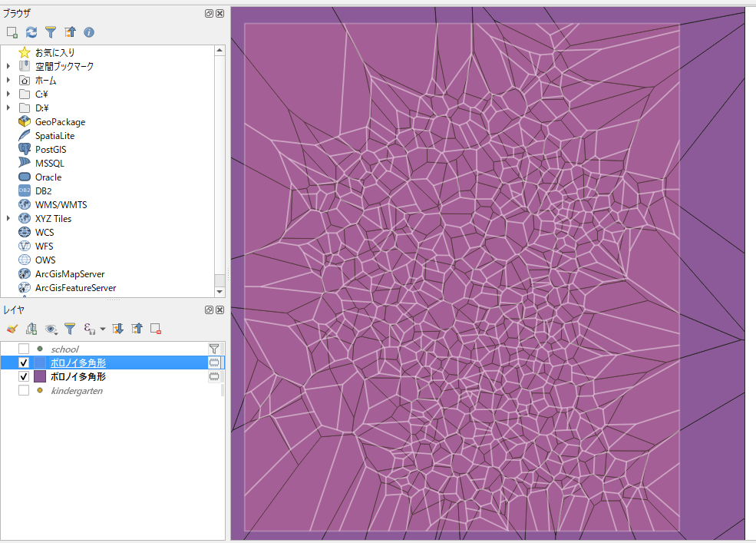
Task: Click purple swatch of ボロノイ多角形 layer
Action: click(40, 376)
